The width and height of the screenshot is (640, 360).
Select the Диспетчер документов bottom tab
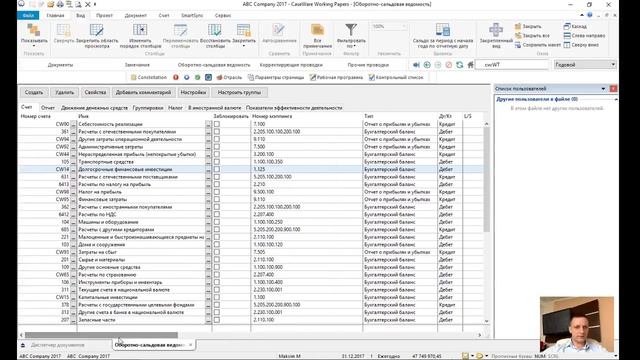57,345
